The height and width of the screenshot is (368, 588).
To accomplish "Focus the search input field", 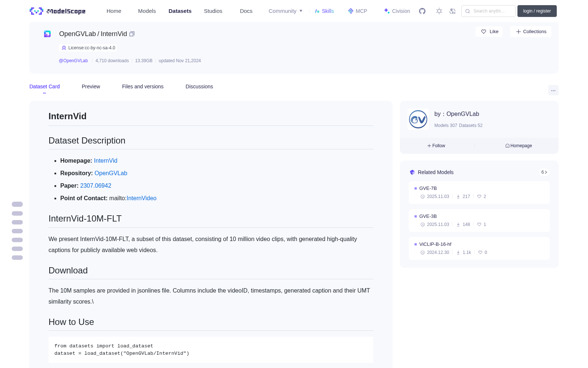I will [488, 11].
